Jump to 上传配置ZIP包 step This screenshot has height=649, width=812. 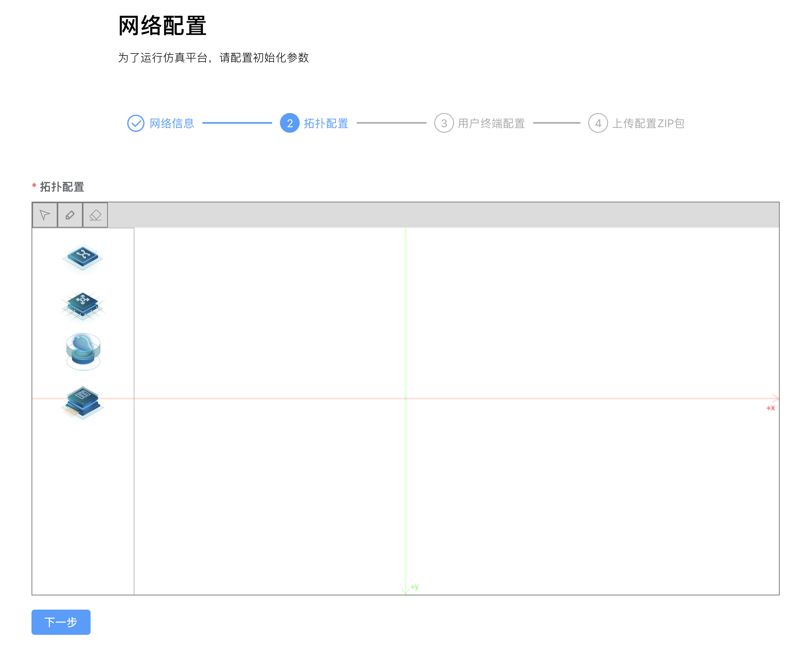pos(648,123)
